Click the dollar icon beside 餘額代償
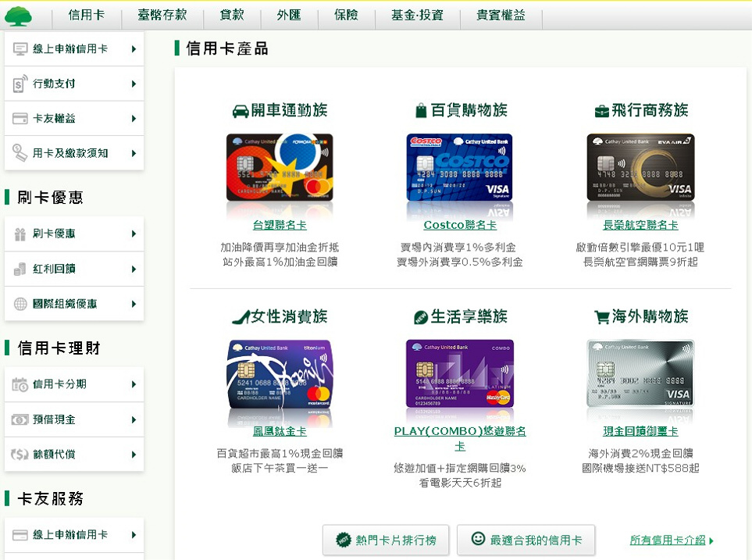 click(x=20, y=455)
